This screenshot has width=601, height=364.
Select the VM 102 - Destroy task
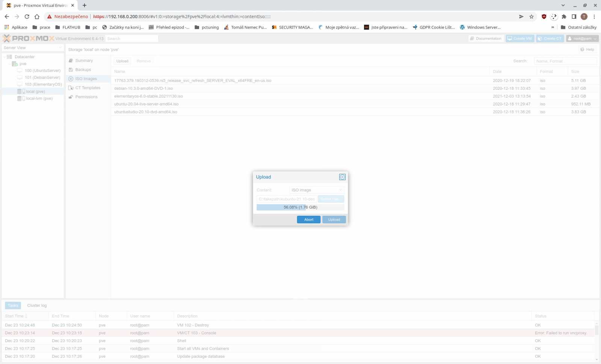pyautogui.click(x=299, y=325)
